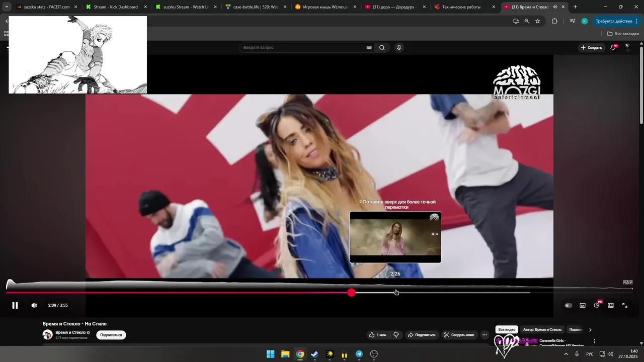Image resolution: width=644 pixels, height=362 pixels.
Task: Switch to the Игровая мышь WLmouse tab
Action: 325,7
